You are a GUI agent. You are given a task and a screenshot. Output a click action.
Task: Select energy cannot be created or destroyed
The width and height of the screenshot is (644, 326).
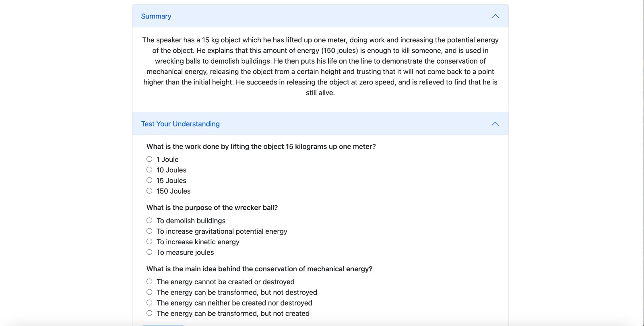[x=149, y=281]
